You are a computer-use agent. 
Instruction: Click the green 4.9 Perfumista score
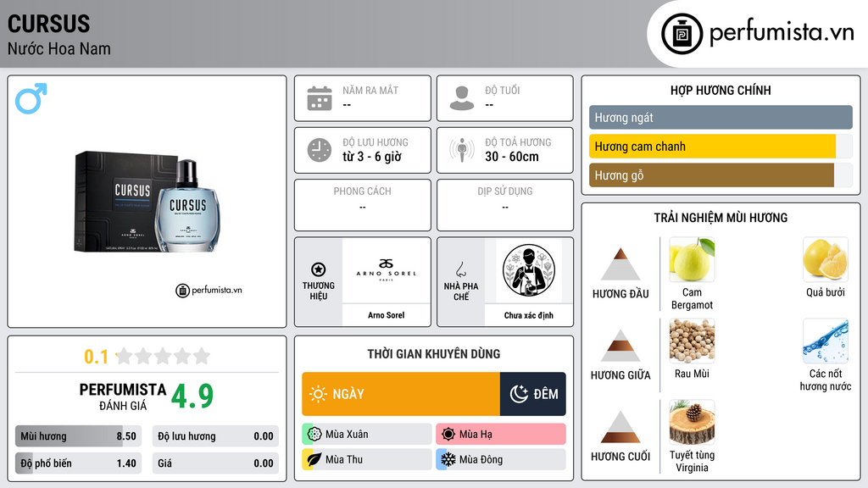tap(192, 396)
